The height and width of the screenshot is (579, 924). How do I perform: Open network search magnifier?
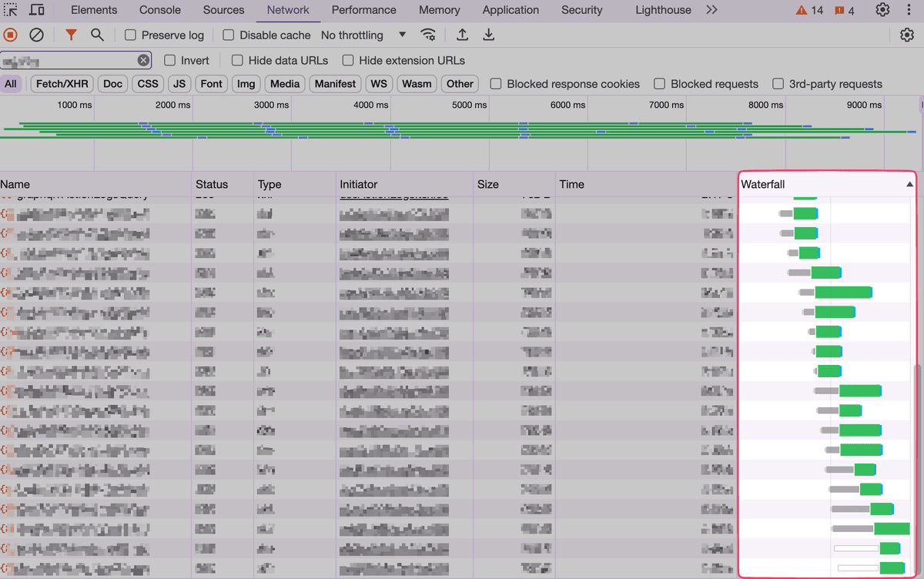(97, 35)
